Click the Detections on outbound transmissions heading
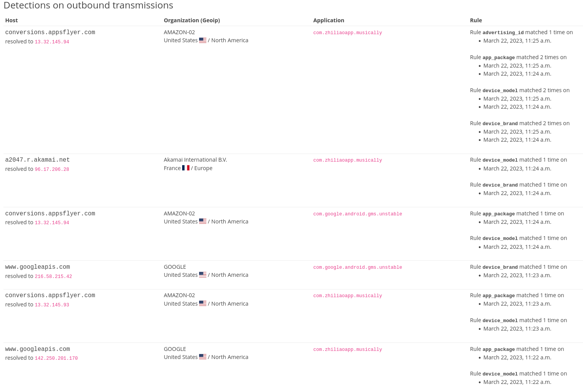 point(88,5)
